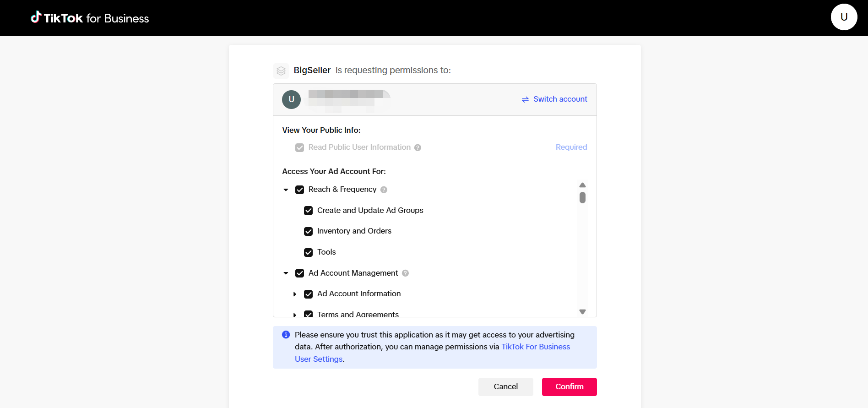Click the TikTok for Business logo

point(90,18)
